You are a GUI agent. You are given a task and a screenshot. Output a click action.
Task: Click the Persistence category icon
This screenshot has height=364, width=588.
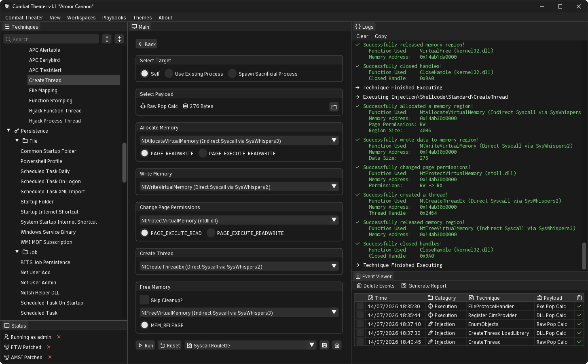(x=17, y=131)
